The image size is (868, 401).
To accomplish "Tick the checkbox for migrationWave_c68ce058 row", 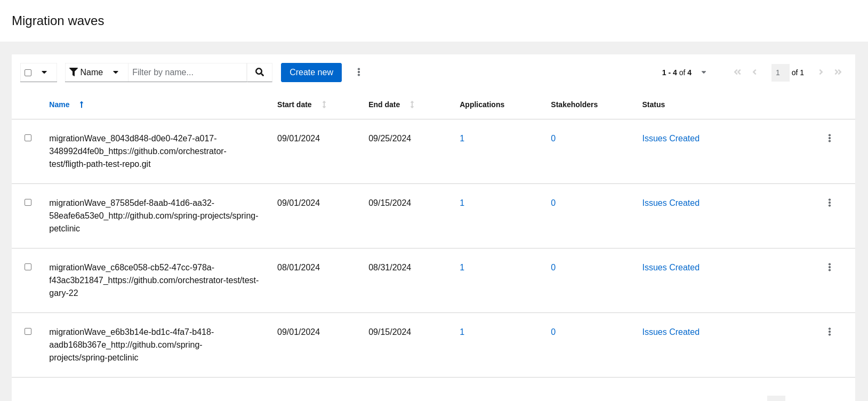I will (x=28, y=267).
